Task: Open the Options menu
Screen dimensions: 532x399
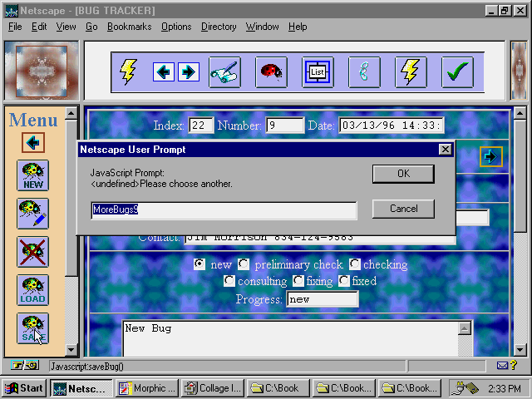Action: (176, 27)
